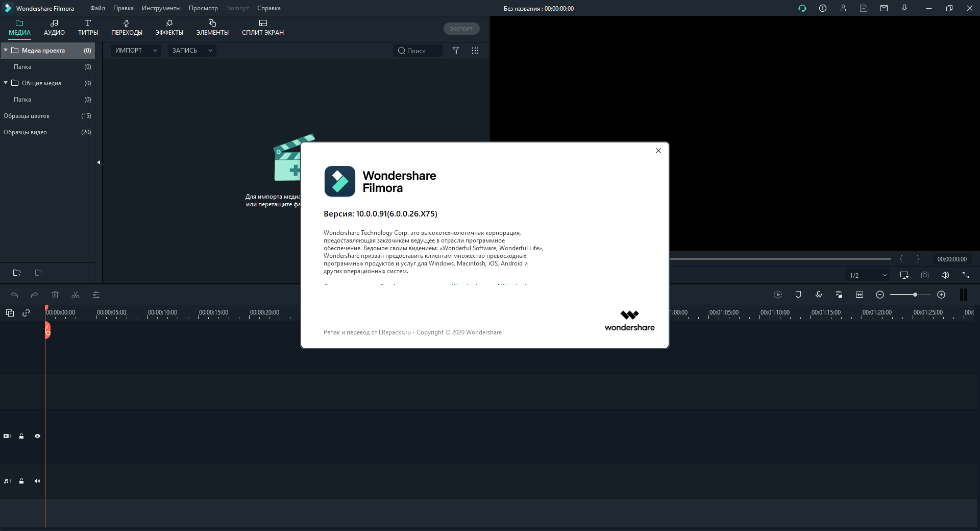Open the ЗАПИСЬ dropdown
This screenshot has width=980, height=531.
[192, 51]
